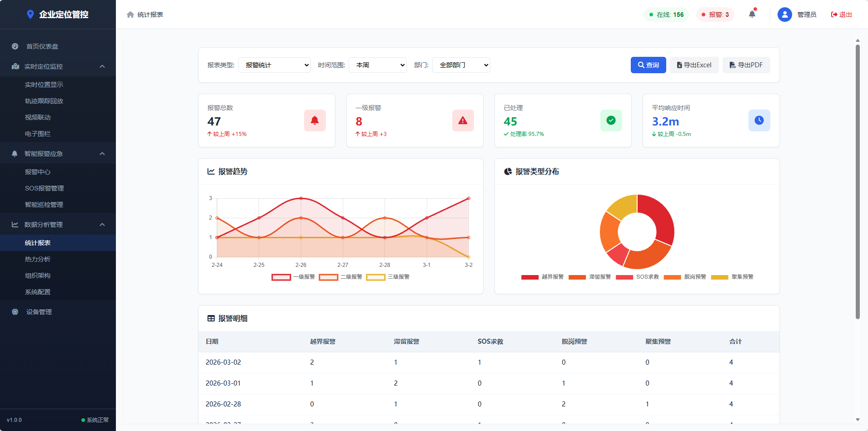868x431 pixels.
Task: Open the 报表类型 dropdown
Action: [274, 65]
